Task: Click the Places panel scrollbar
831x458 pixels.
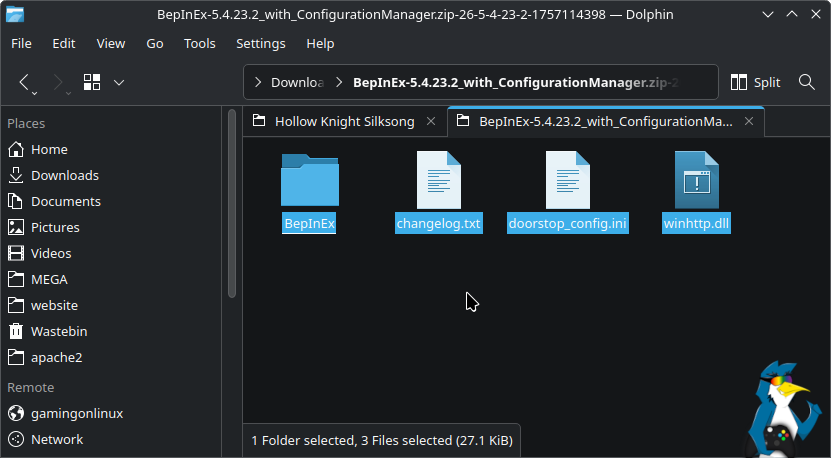Action: (231, 220)
